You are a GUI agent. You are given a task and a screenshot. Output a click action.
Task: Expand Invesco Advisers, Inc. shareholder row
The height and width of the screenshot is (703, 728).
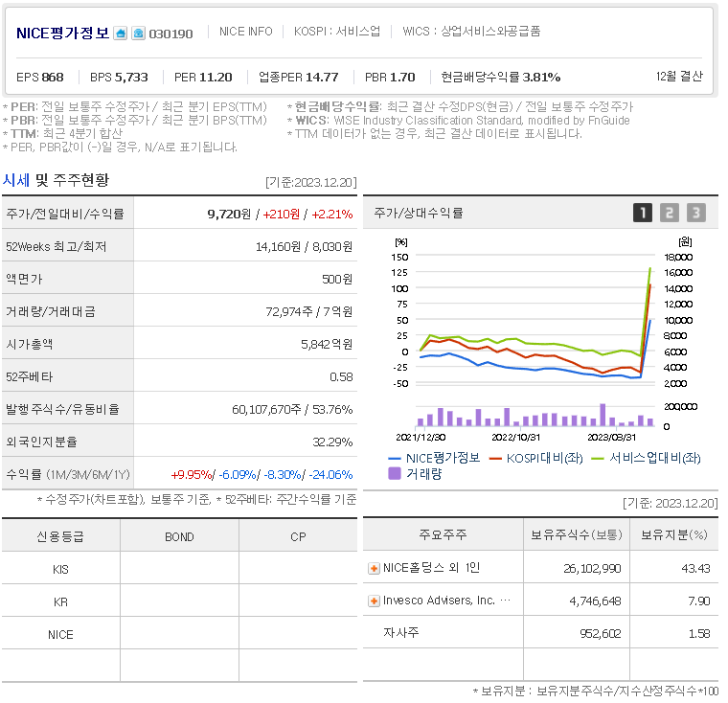pyautogui.click(x=374, y=601)
